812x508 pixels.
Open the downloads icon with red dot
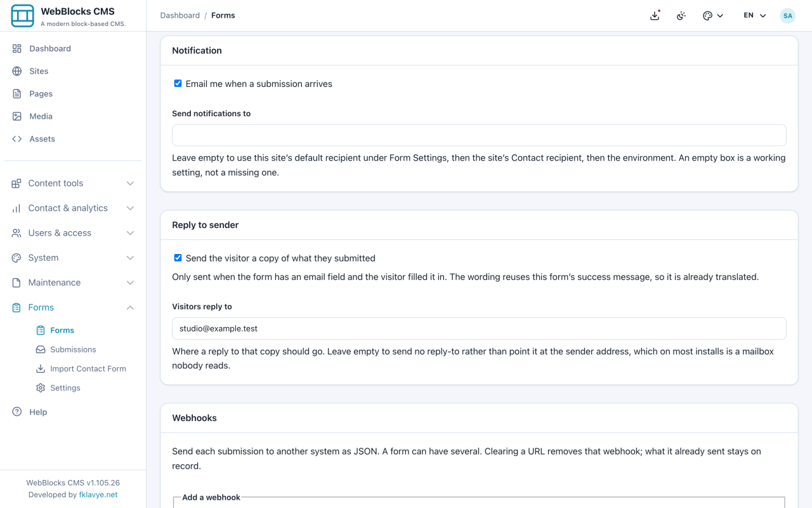(655, 15)
